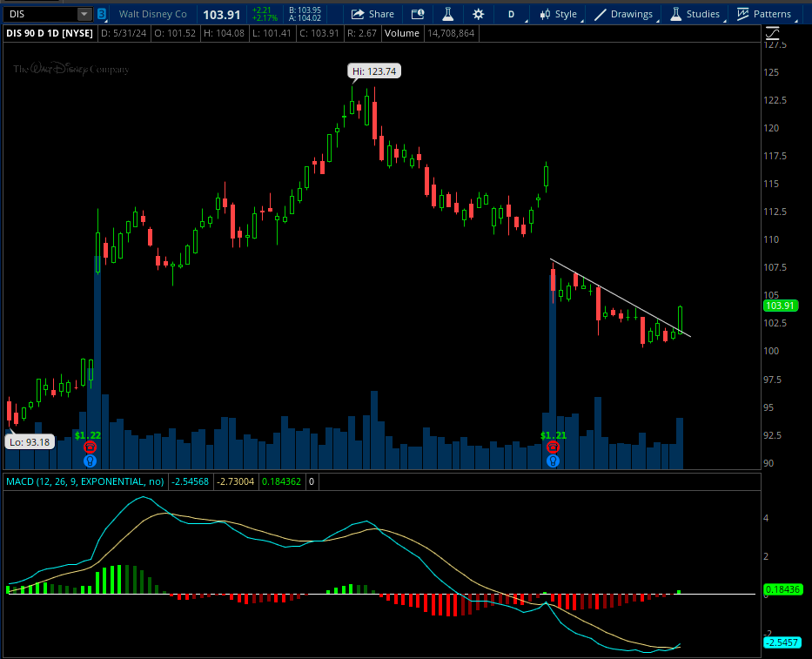The width and height of the screenshot is (812, 659).
Task: Click the blue lightbulb icon below $1.22
Action: point(90,461)
